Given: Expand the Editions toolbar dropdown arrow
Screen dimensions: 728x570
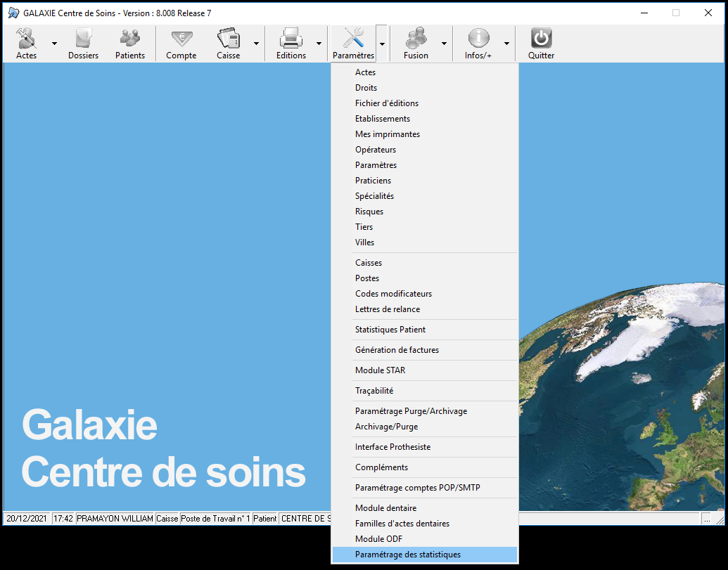Looking at the screenshot, I should tap(319, 44).
